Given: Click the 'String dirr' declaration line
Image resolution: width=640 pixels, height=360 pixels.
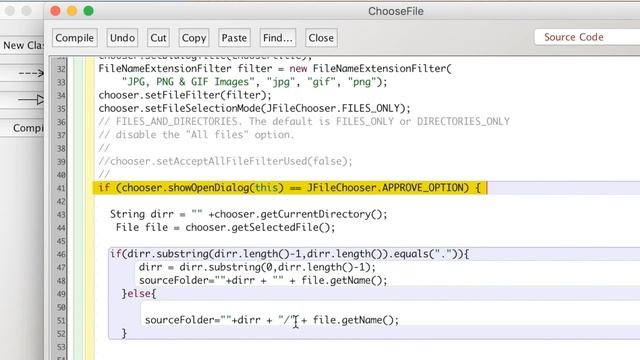Looking at the screenshot, I should [248, 214].
